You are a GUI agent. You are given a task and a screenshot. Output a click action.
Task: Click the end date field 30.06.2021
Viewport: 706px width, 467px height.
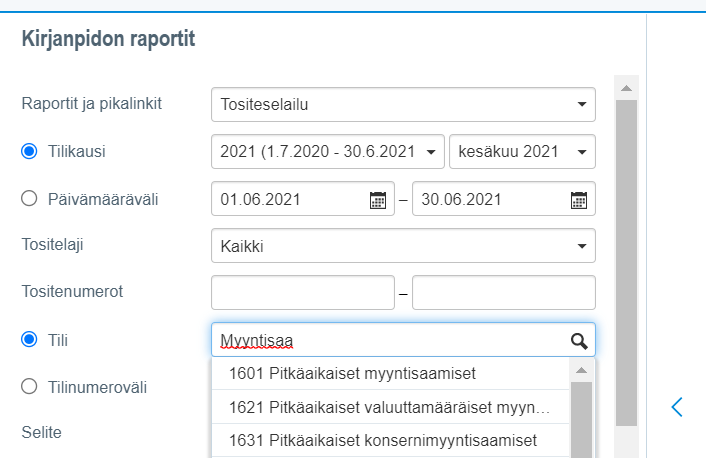[504, 199]
